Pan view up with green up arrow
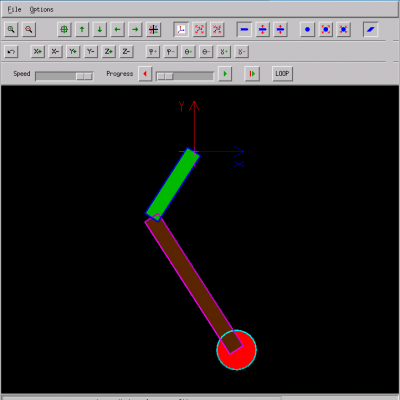The width and height of the screenshot is (400, 400). click(x=82, y=29)
